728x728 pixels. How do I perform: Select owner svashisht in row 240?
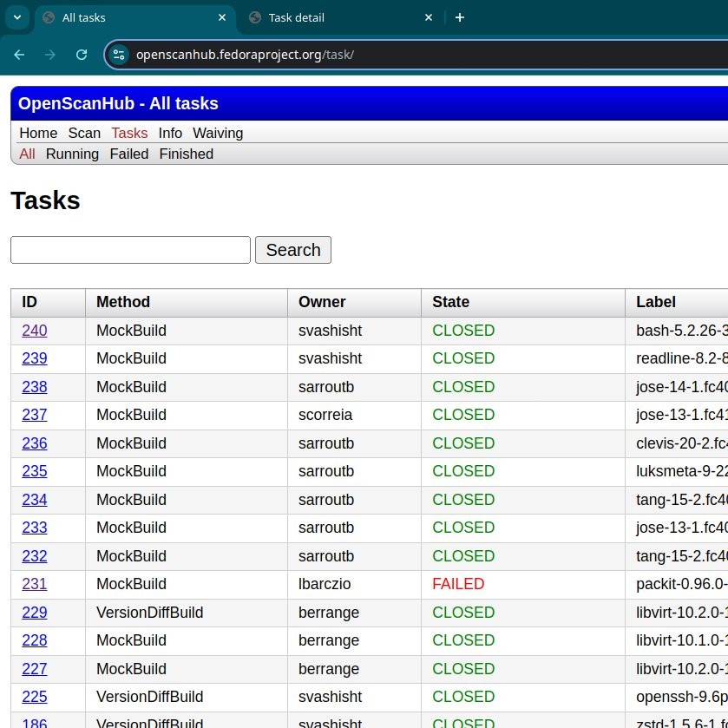(330, 331)
